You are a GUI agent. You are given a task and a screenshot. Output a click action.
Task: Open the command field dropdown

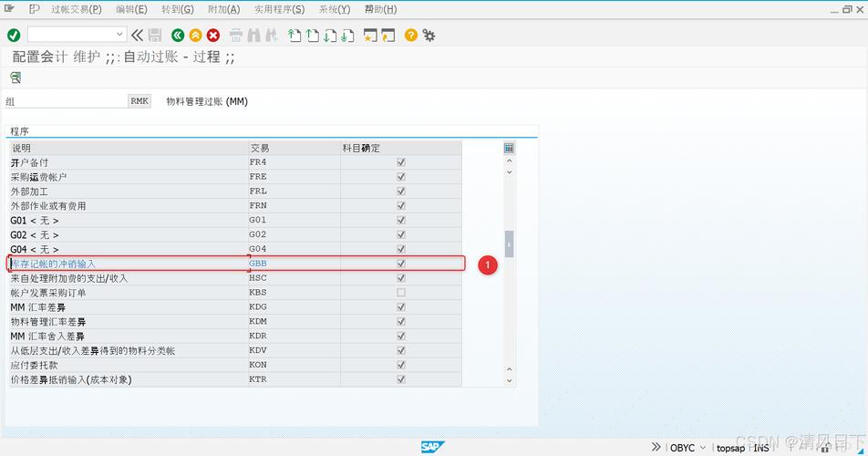(120, 35)
